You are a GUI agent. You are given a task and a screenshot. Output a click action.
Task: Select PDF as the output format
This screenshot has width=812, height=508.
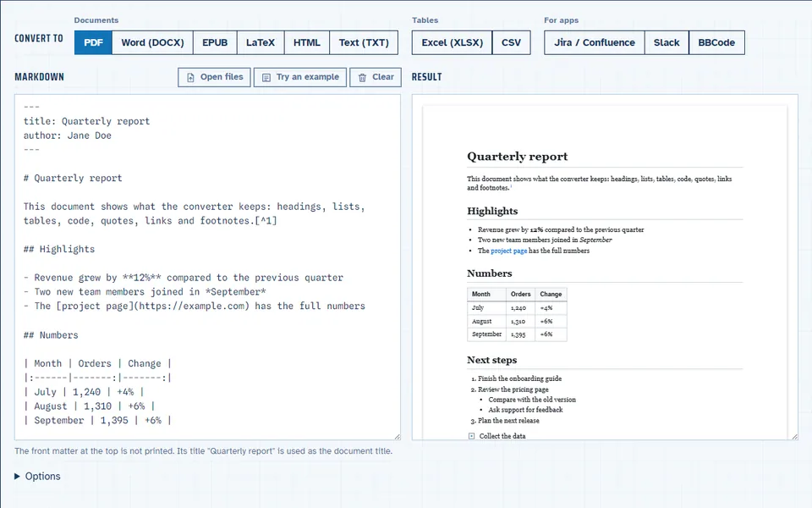click(x=93, y=42)
